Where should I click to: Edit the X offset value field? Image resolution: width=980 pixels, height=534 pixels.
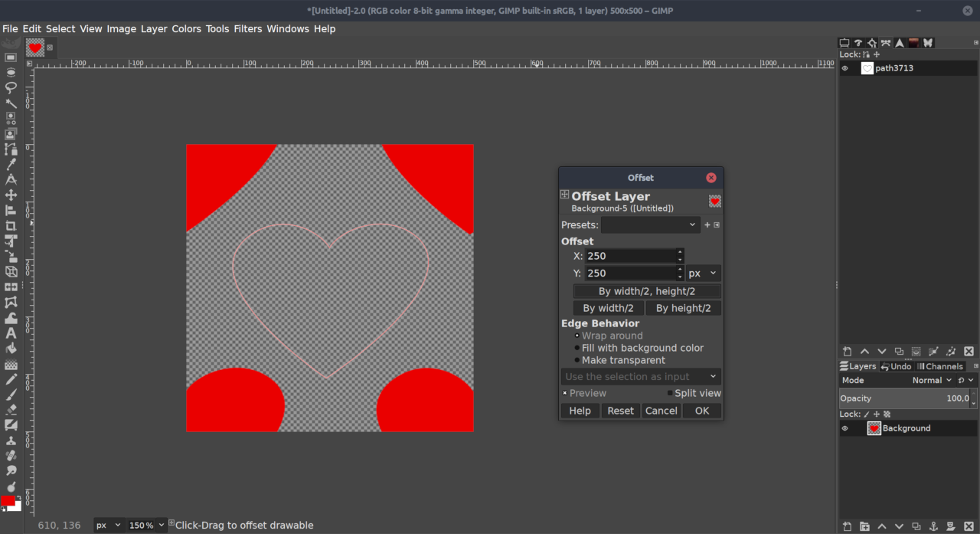(629, 256)
